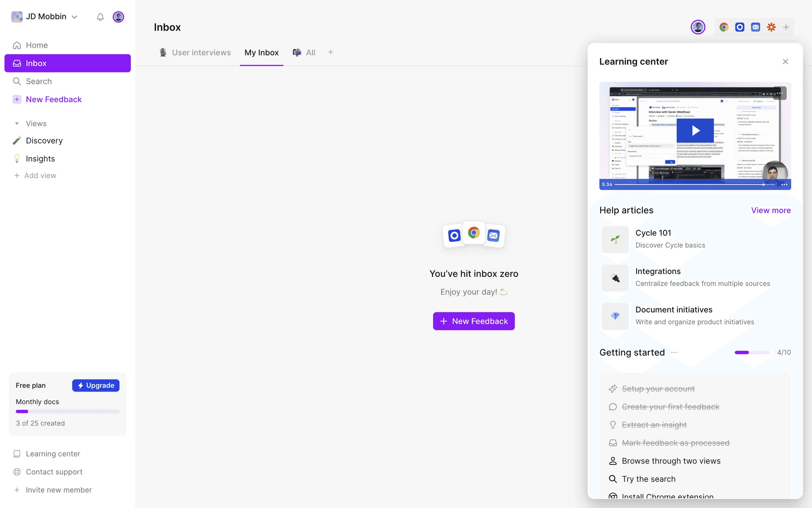
Task: Click completed Setup your account item
Action: (658, 389)
